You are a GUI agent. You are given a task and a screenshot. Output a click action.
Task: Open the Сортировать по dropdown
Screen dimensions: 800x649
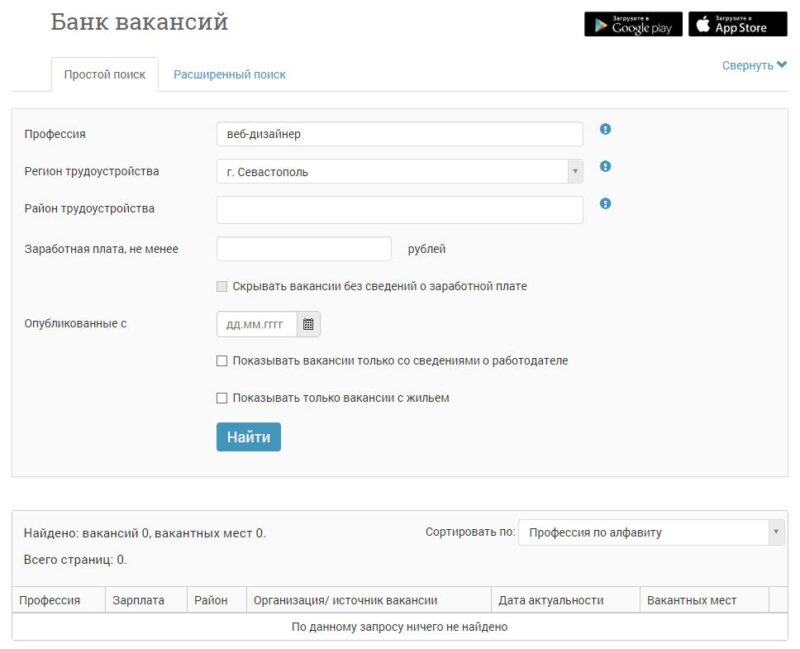click(x=650, y=533)
